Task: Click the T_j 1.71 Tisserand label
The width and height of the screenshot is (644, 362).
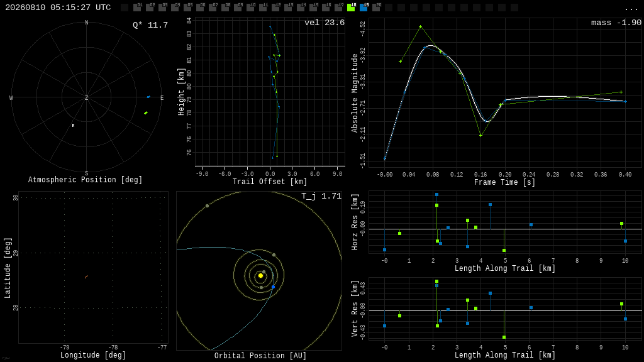Action: pos(321,196)
